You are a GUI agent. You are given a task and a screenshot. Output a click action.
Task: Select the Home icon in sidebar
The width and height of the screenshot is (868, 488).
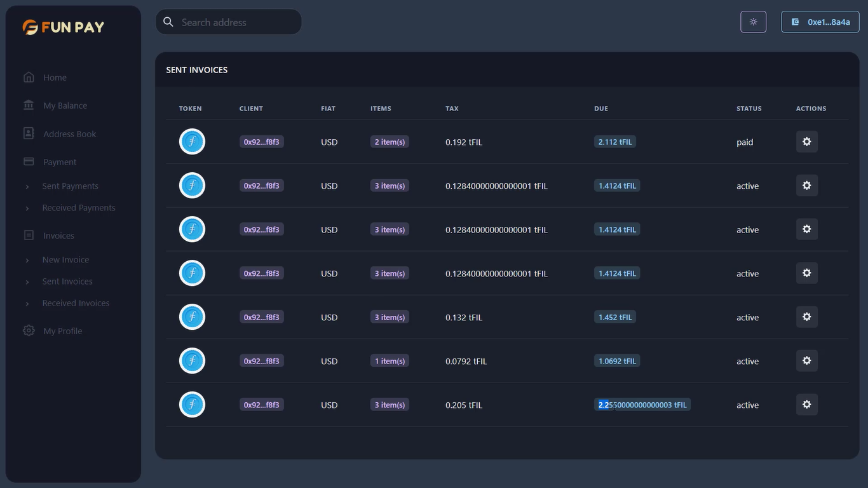tap(29, 76)
